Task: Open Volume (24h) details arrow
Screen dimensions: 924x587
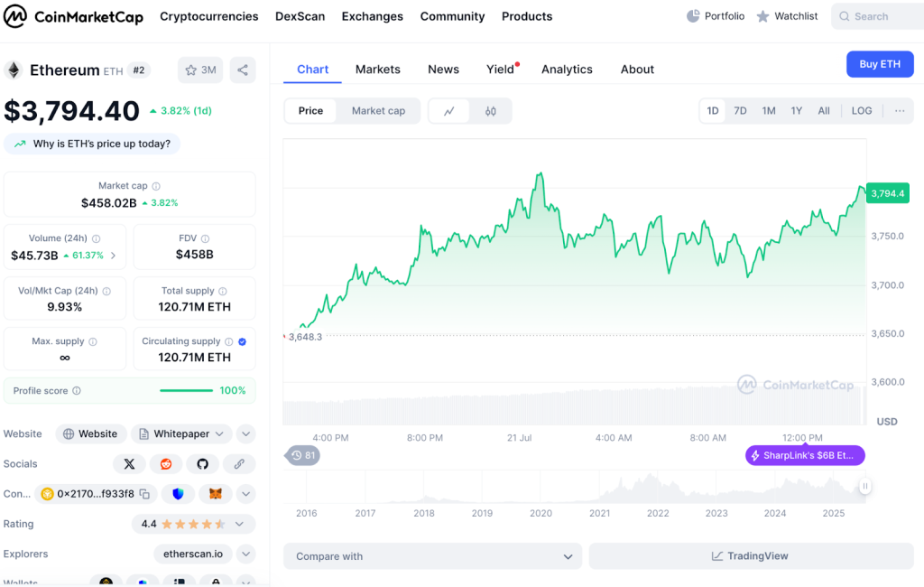Action: coord(113,256)
